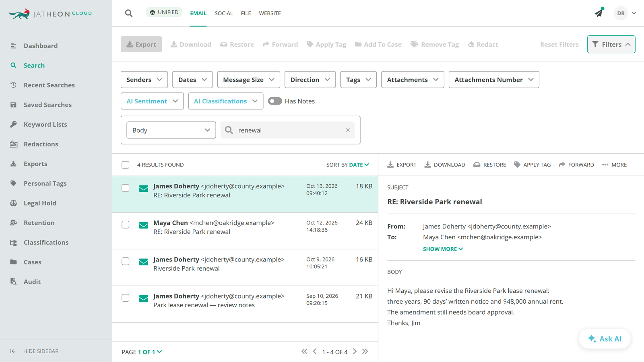Click the renewal search input field

[x=287, y=130]
